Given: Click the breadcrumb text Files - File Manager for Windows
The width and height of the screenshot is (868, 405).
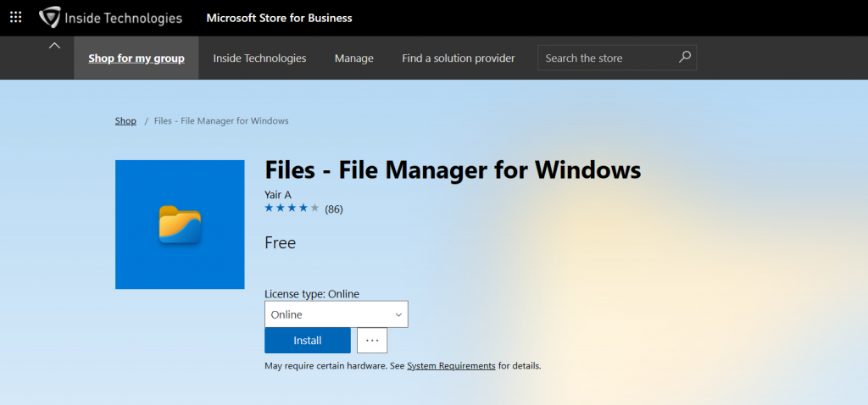Looking at the screenshot, I should 221,120.
